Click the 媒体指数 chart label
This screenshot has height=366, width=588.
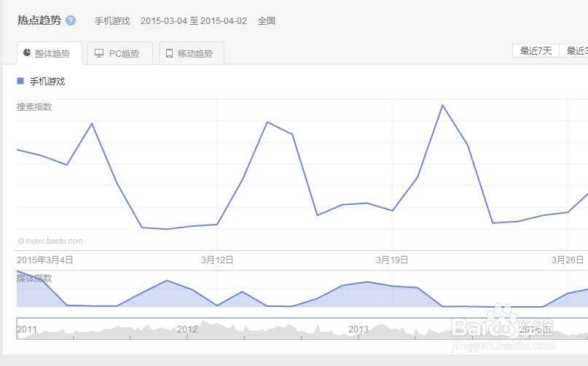click(34, 279)
